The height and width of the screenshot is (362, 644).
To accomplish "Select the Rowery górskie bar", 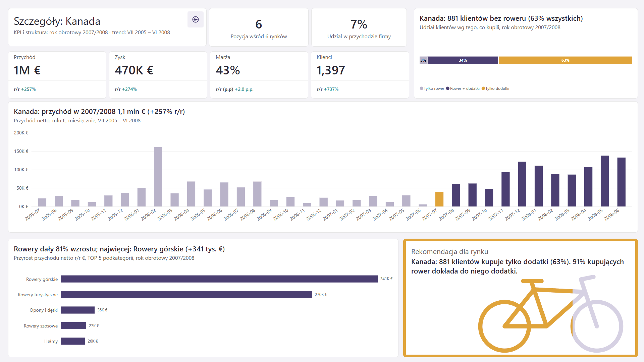I will [219, 279].
